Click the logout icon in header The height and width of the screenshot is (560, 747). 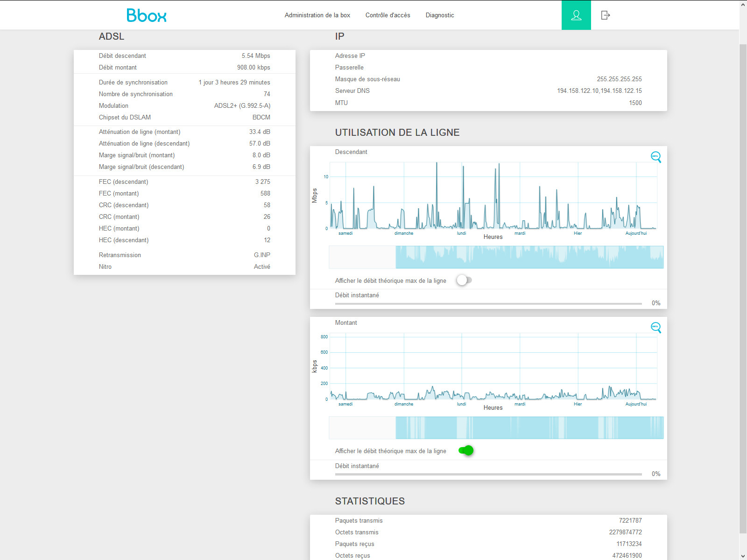point(606,15)
